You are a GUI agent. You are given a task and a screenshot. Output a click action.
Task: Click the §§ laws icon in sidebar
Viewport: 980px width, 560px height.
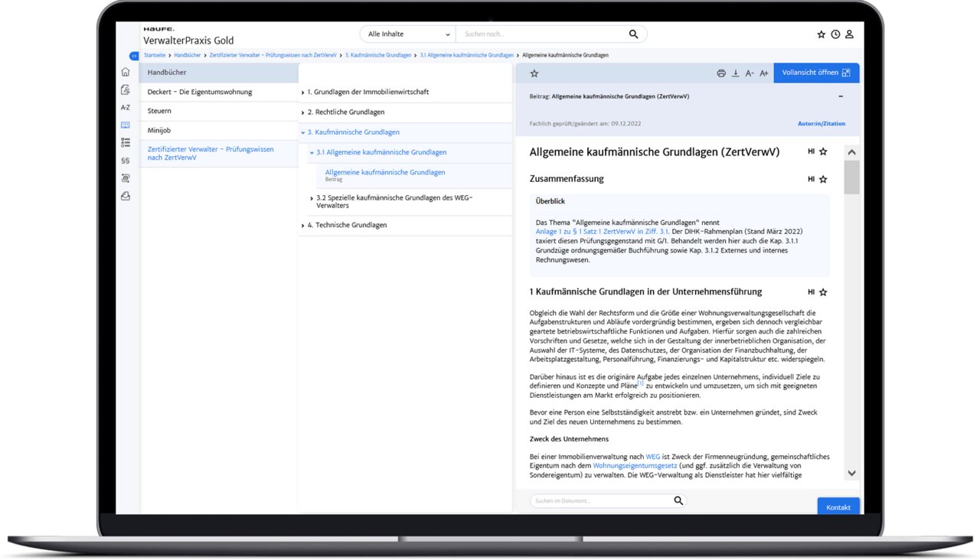(126, 161)
